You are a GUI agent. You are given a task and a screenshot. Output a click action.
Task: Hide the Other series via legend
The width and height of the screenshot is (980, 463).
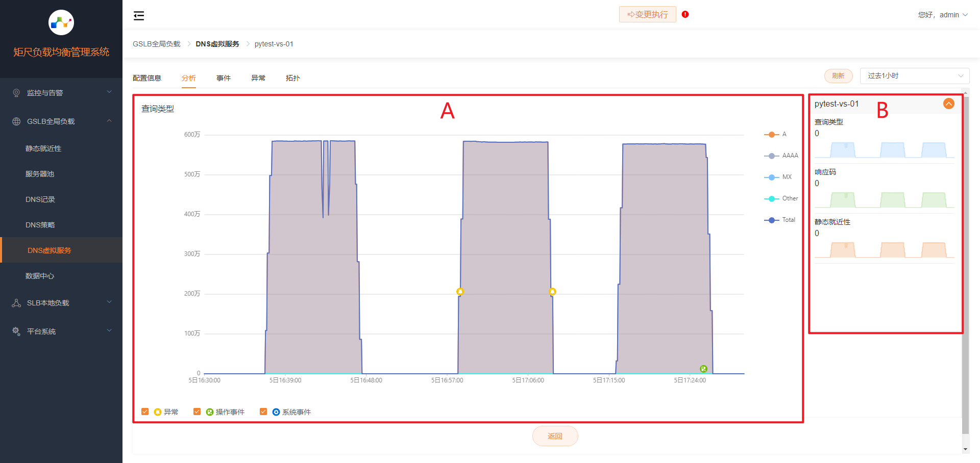click(x=771, y=199)
